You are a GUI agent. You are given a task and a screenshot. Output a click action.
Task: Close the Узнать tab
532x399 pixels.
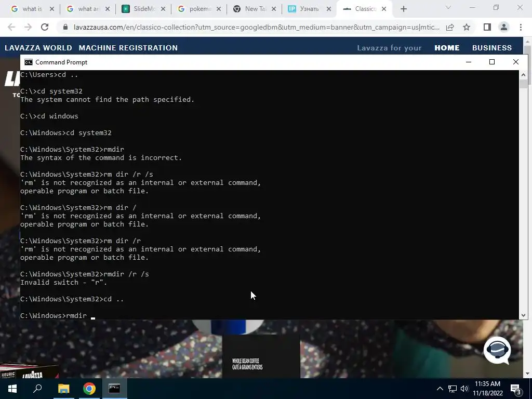(329, 9)
